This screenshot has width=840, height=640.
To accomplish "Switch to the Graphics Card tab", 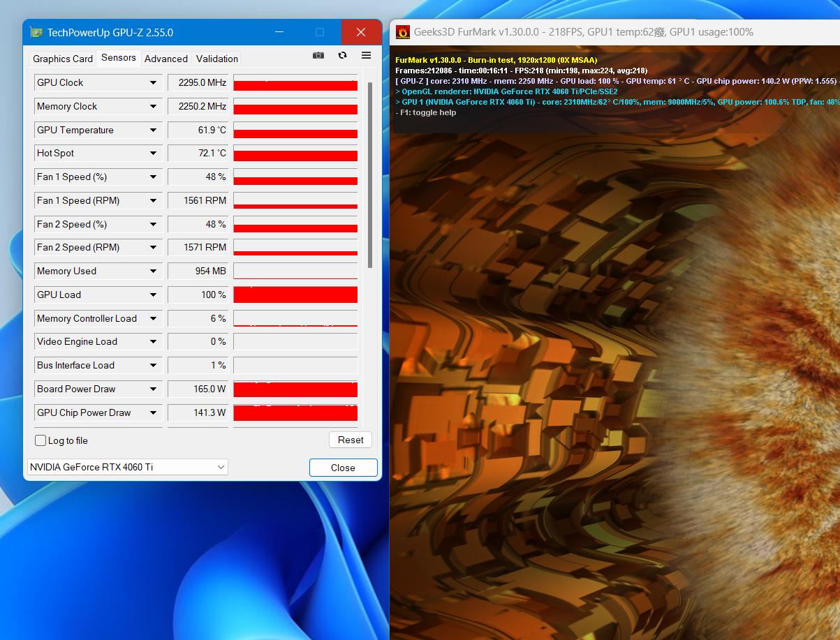I will (x=63, y=59).
